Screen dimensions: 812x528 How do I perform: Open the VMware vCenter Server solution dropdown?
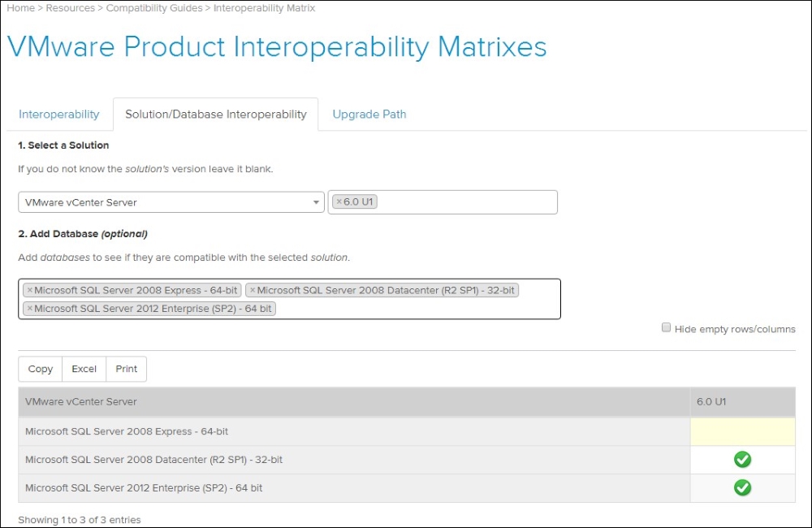(171, 202)
